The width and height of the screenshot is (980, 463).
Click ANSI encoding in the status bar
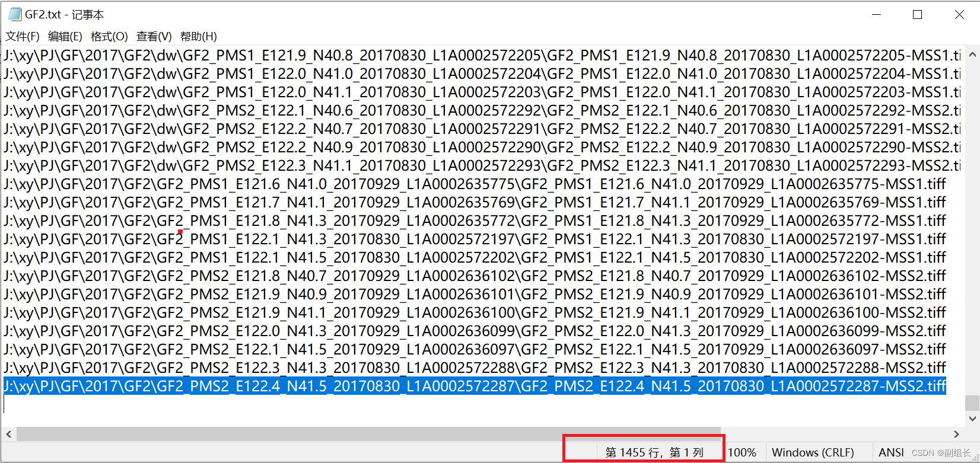891,452
